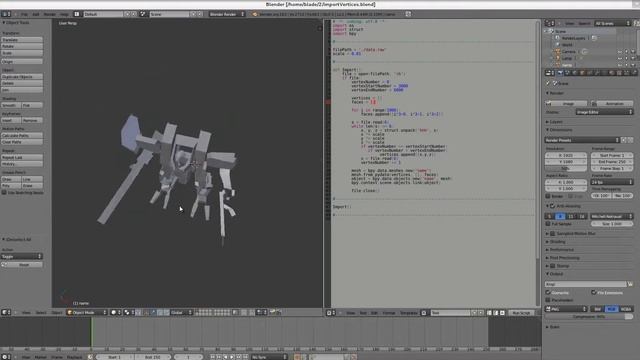Toggle Camera visibility eye in outliner
The height and width of the screenshot is (360, 640).
(x=620, y=52)
